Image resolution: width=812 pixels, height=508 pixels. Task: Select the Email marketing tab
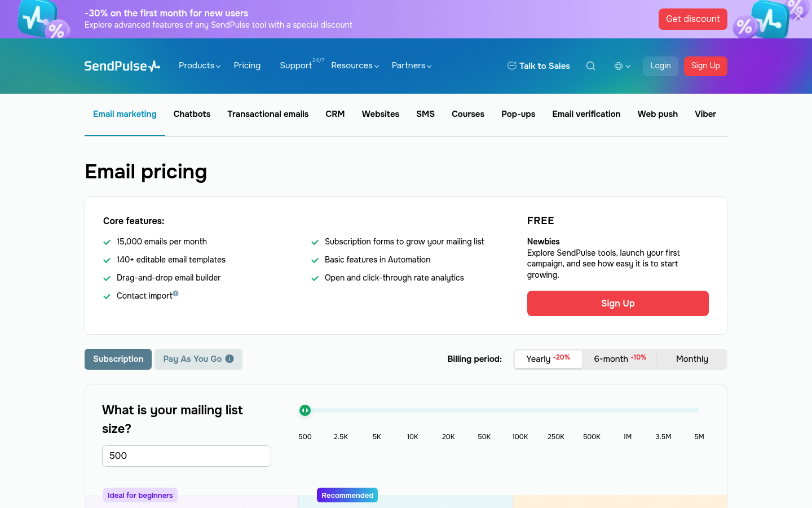(125, 114)
